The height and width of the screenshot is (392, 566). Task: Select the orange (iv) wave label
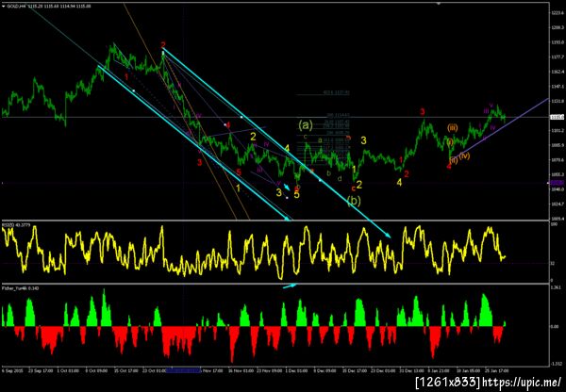tap(464, 155)
